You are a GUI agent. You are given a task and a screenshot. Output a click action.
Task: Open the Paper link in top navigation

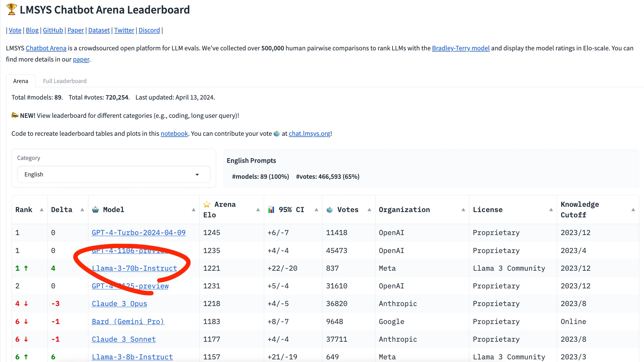point(76,30)
